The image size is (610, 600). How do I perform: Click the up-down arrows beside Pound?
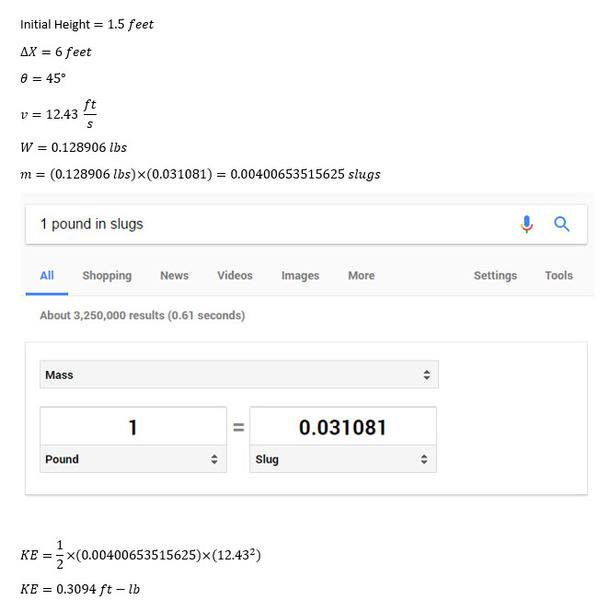(214, 459)
